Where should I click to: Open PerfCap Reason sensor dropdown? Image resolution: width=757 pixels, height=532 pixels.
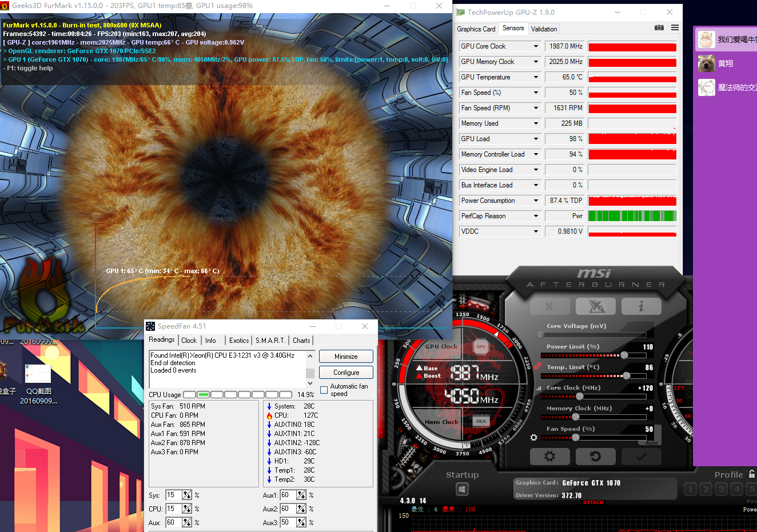[x=536, y=216]
